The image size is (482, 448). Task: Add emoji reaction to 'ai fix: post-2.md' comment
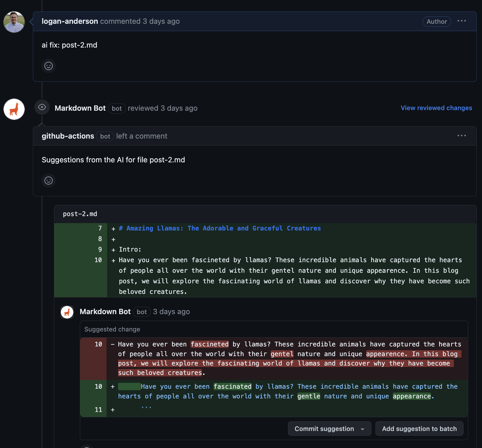coord(48,66)
